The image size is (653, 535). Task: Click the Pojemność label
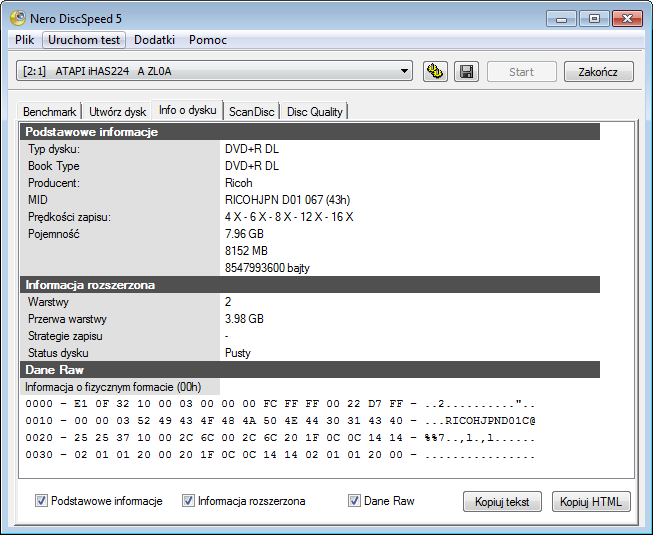click(53, 234)
